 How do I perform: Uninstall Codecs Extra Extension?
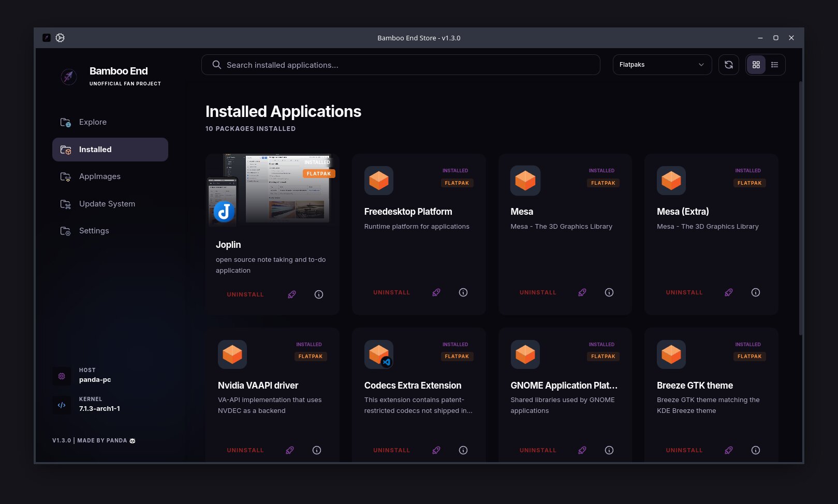click(x=392, y=450)
